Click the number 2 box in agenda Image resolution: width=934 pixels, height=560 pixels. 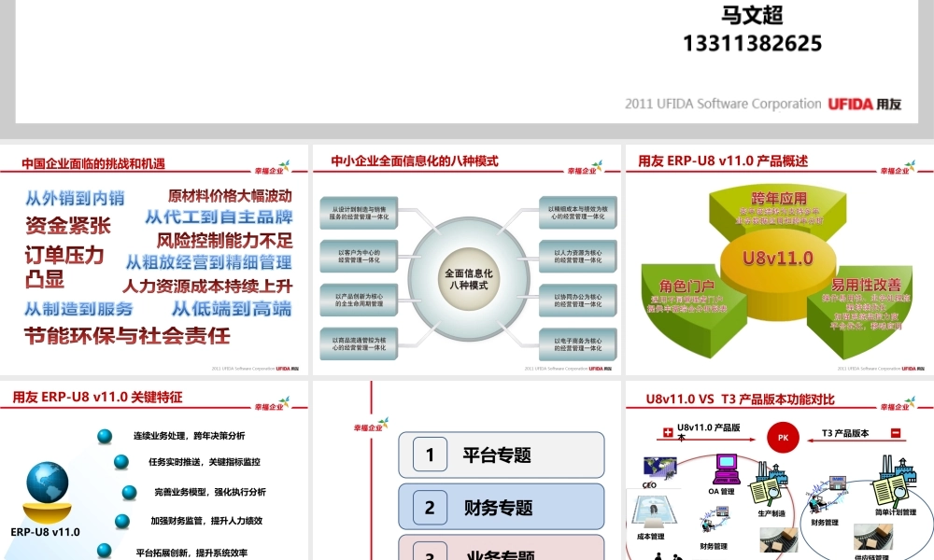pyautogui.click(x=430, y=507)
